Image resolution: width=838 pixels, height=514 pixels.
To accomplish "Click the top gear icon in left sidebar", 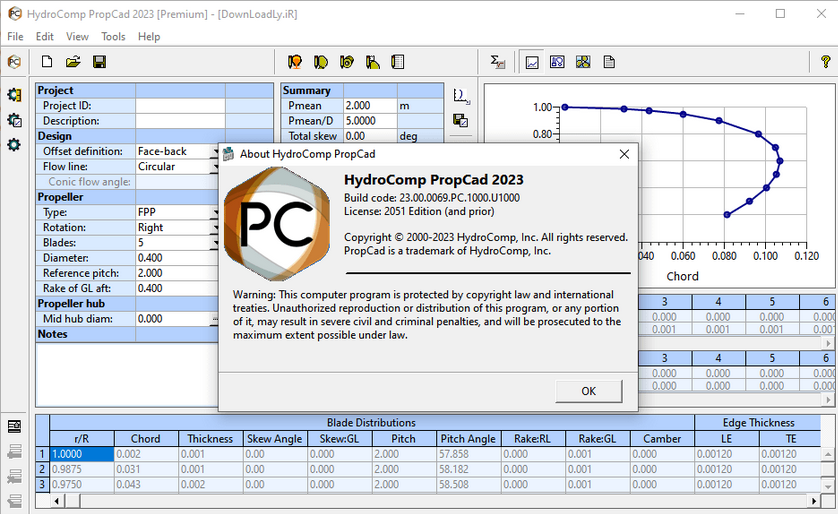I will tap(14, 95).
